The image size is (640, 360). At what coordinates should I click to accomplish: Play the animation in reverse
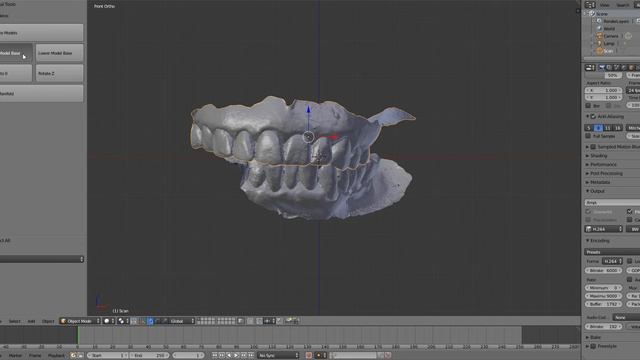tap(229, 356)
